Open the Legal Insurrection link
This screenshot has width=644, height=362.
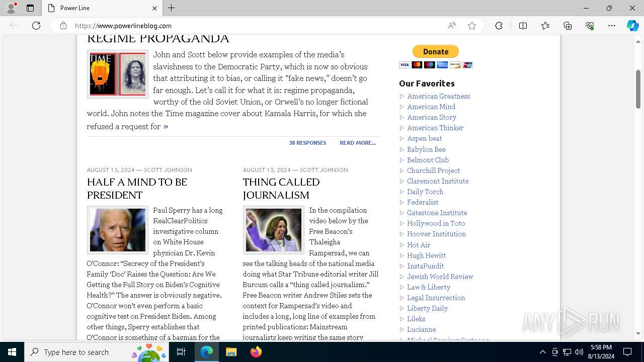(436, 298)
